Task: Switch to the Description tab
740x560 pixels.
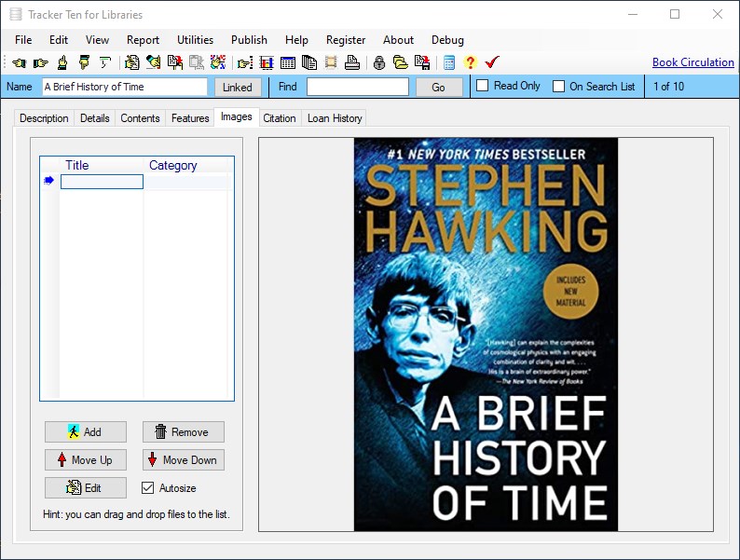Action: [x=44, y=118]
